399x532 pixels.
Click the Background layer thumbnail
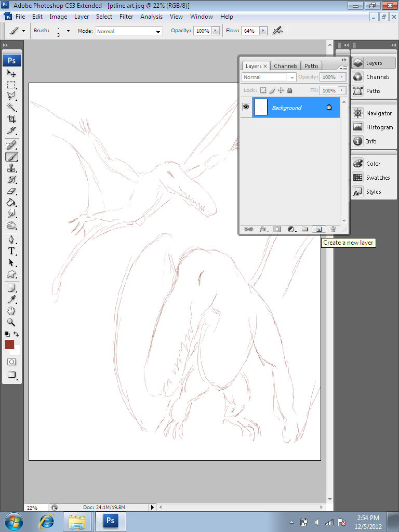click(x=261, y=107)
